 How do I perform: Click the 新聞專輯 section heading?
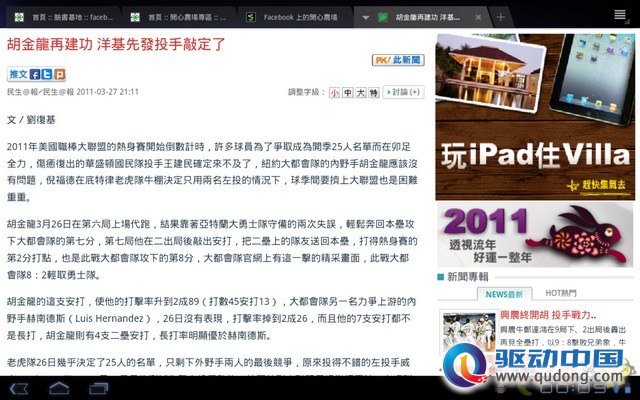[467, 277]
